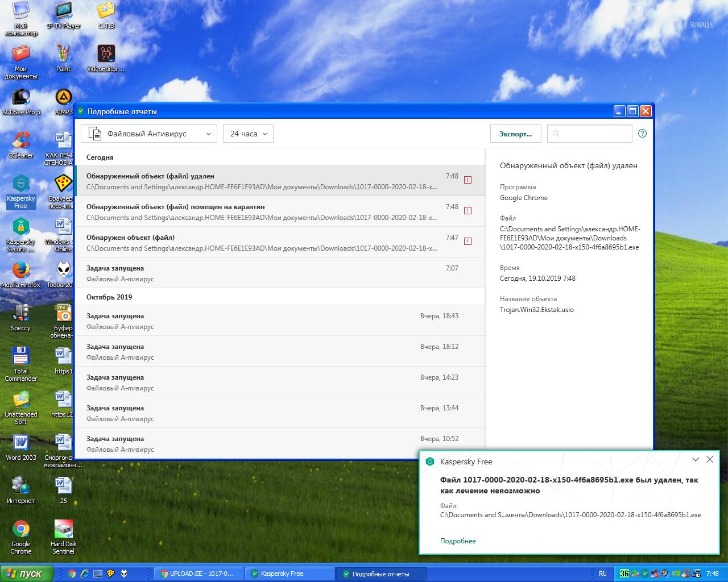
Task: Select the 'Обнаружен объект (файл)' 7:47 row
Action: 280,242
